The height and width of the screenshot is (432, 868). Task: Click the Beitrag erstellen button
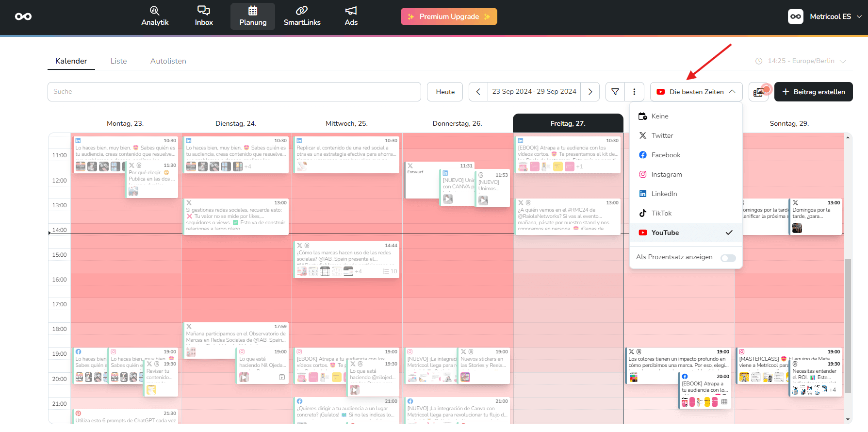pos(813,92)
